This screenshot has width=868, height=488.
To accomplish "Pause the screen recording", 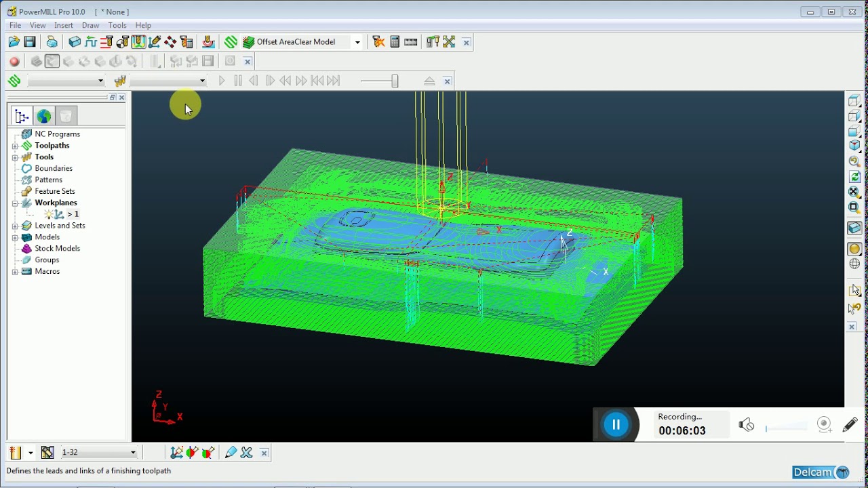I will pos(616,425).
